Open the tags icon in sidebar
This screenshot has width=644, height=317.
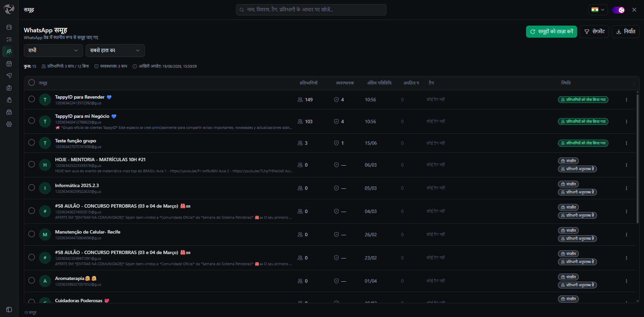(9, 100)
